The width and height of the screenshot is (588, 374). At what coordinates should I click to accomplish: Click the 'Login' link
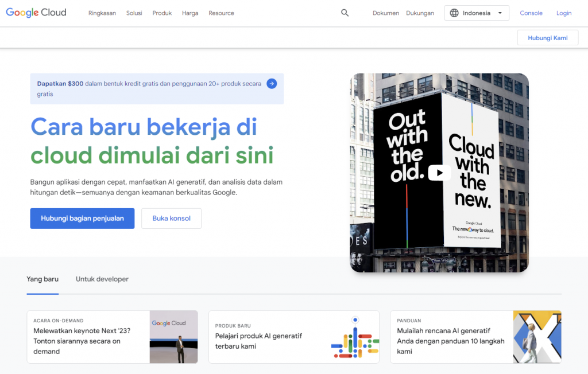click(x=563, y=13)
